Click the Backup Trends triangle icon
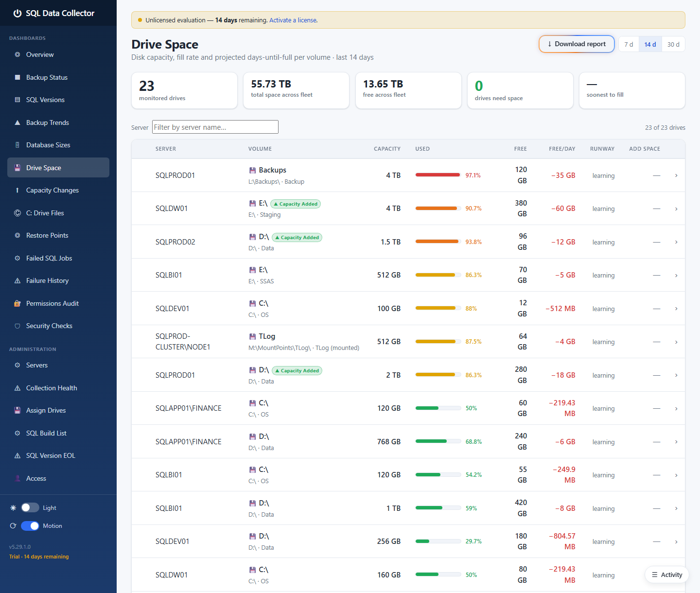Viewport: 700px width, 593px height. point(17,122)
